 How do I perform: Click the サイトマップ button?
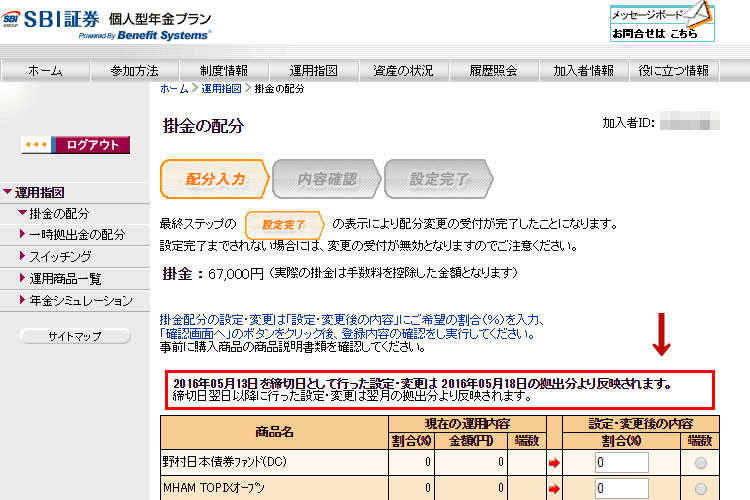click(75, 336)
